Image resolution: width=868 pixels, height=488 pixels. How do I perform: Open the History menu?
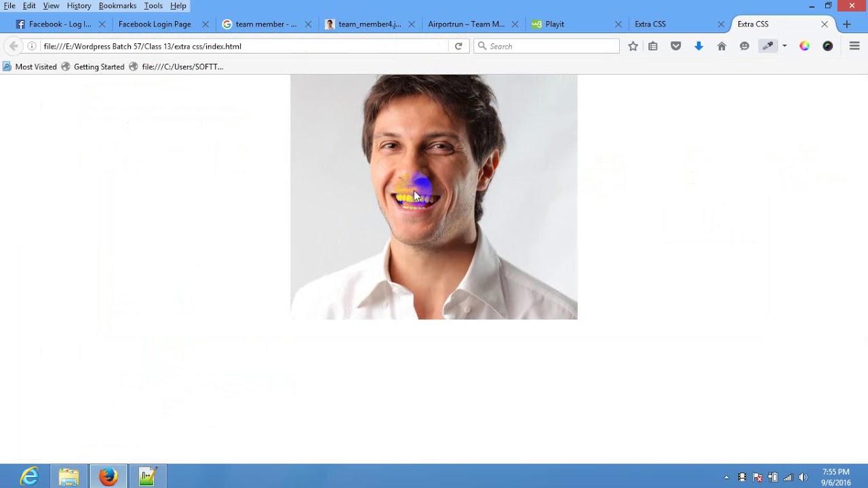point(79,5)
